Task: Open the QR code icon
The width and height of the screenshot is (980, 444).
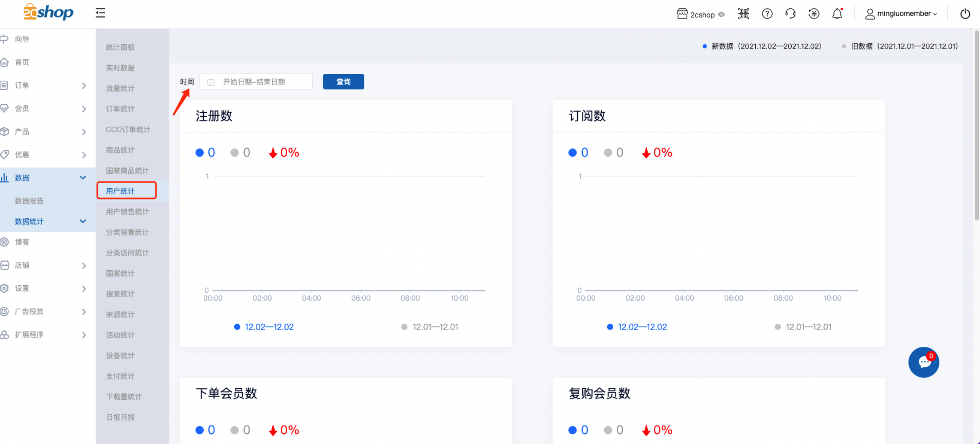Action: [x=743, y=14]
